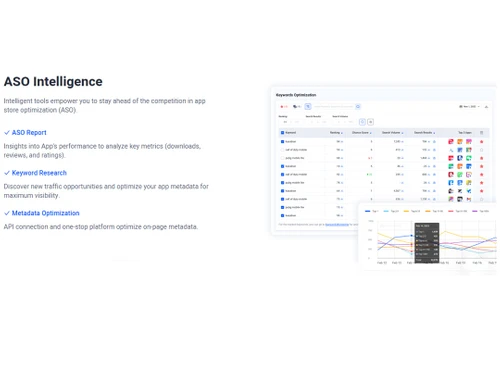500x375 pixels.
Task: Toggle the highlighted filter icon button
Action: pyautogui.click(x=308, y=107)
